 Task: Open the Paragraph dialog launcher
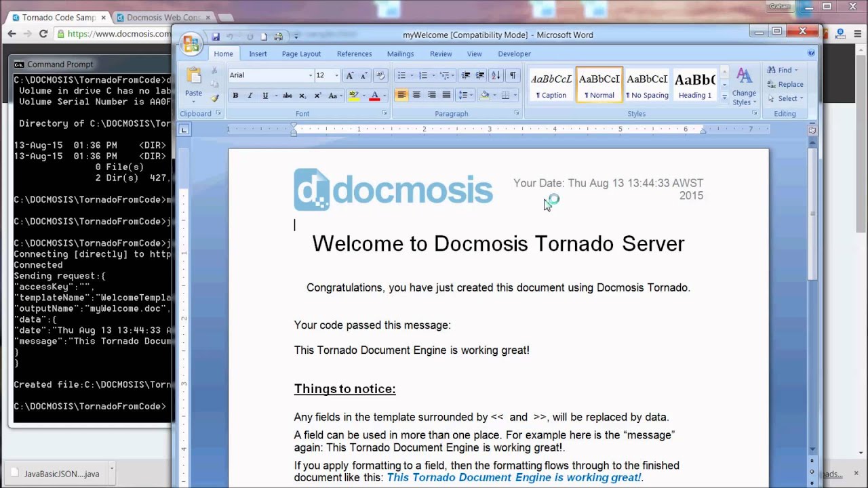516,113
